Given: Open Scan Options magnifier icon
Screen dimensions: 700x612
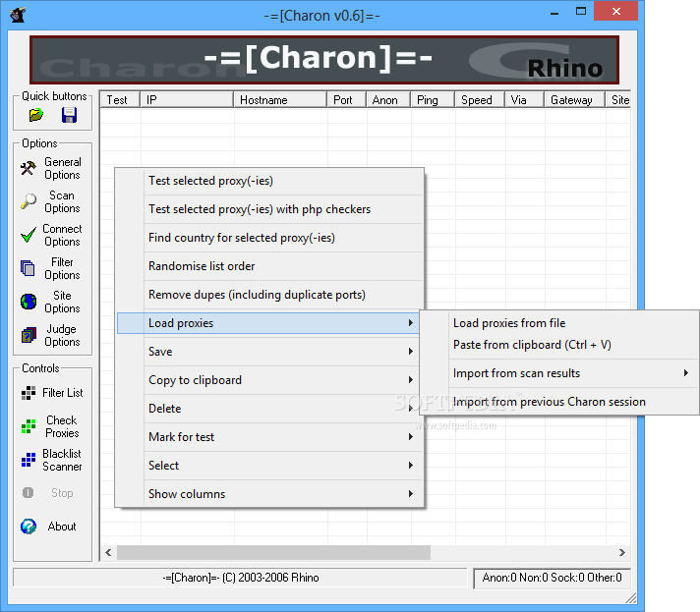Looking at the screenshot, I should [29, 201].
